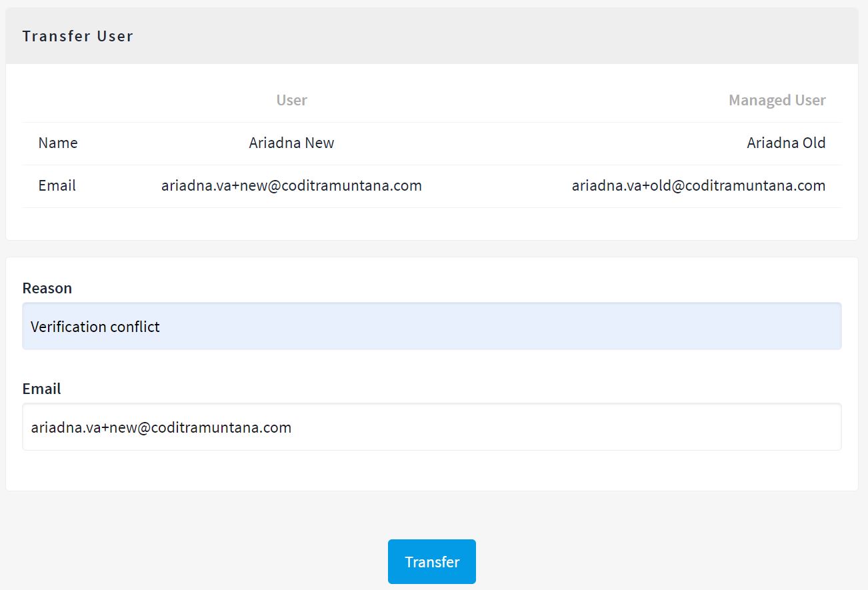Select the 'Transfer User' heading
This screenshot has height=590, width=868.
(x=77, y=36)
